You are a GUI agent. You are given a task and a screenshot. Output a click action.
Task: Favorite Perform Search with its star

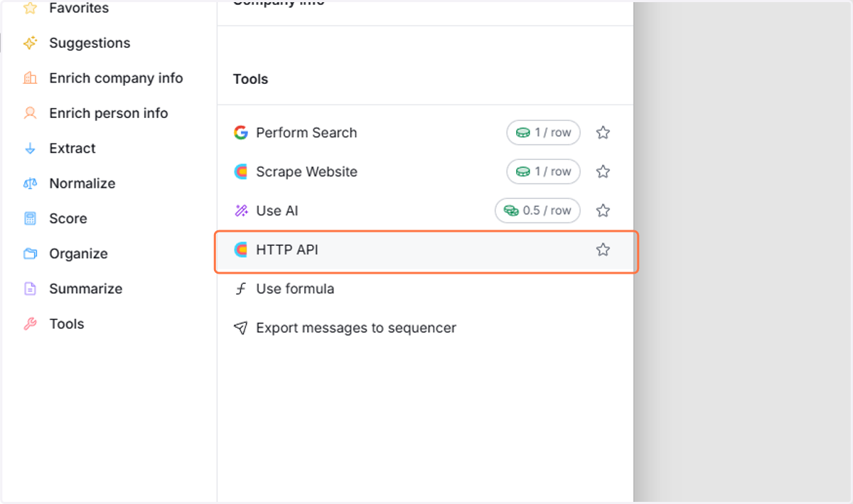603,133
